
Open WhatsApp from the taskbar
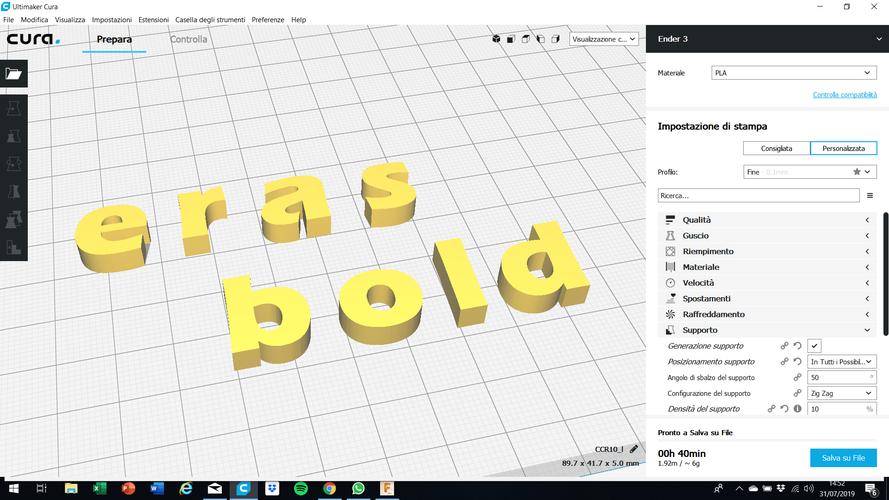point(358,489)
